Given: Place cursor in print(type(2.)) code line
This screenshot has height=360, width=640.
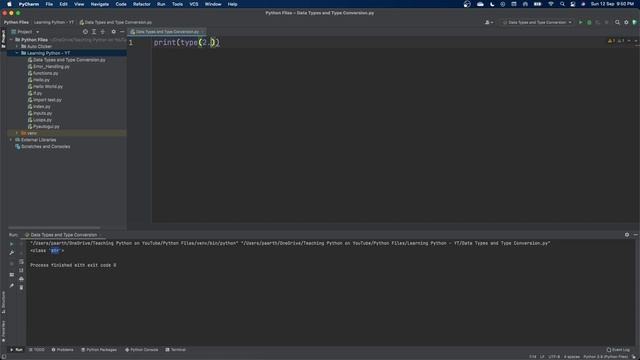Looking at the screenshot, I should point(187,42).
